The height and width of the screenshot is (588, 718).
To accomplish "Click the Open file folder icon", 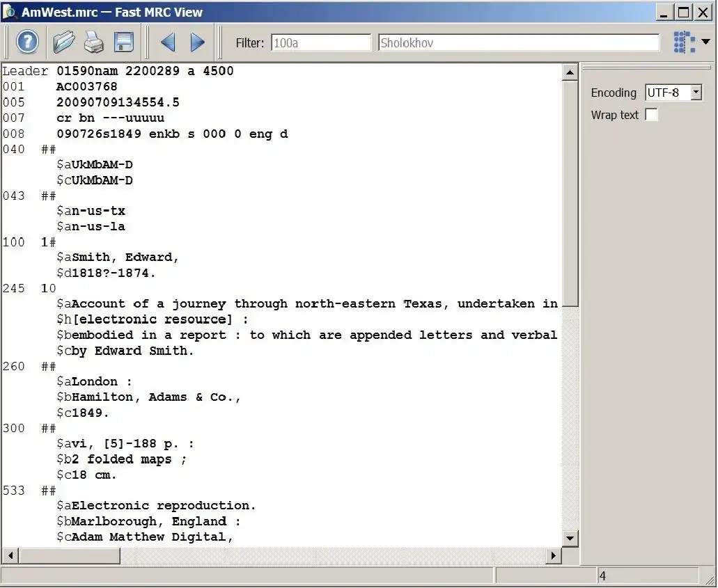I will click(x=64, y=42).
